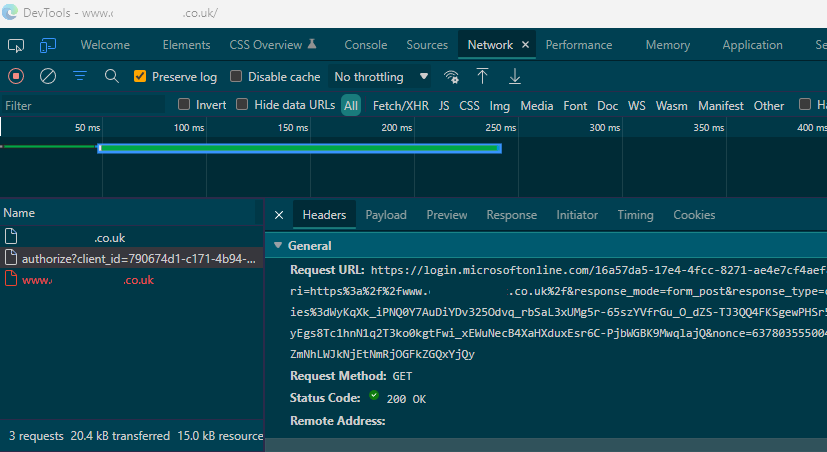Screen dimensions: 827x452
Task: Open the Application tab
Action: [752, 45]
